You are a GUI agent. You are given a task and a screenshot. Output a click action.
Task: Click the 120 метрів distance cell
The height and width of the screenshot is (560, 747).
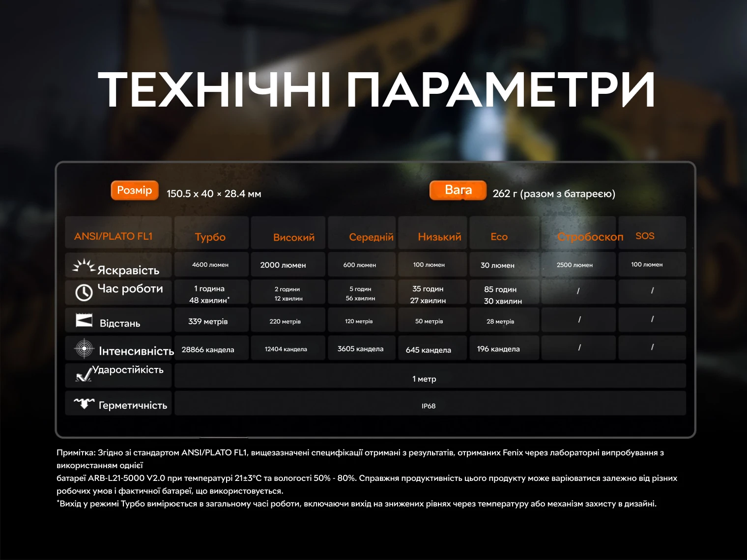(362, 320)
